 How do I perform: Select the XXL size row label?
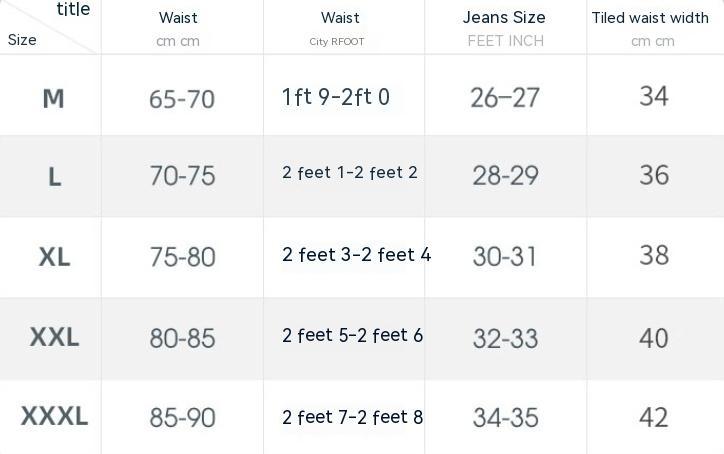pos(54,337)
